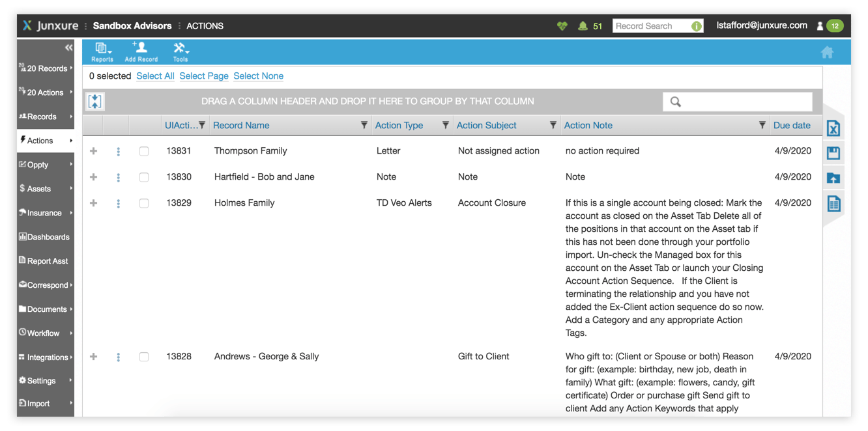
Task: Open row menu for Andrews - George & Sally
Action: [x=118, y=357]
